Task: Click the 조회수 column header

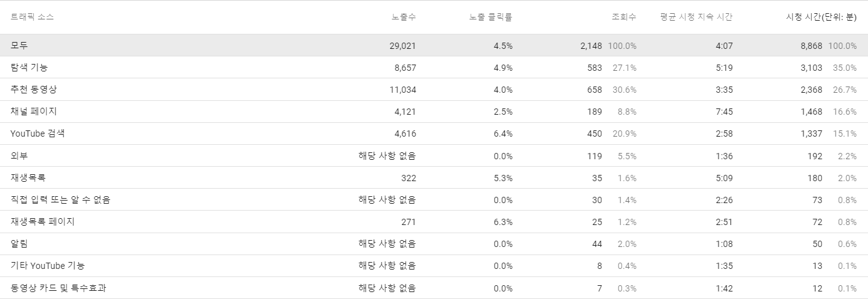Action: pos(624,18)
